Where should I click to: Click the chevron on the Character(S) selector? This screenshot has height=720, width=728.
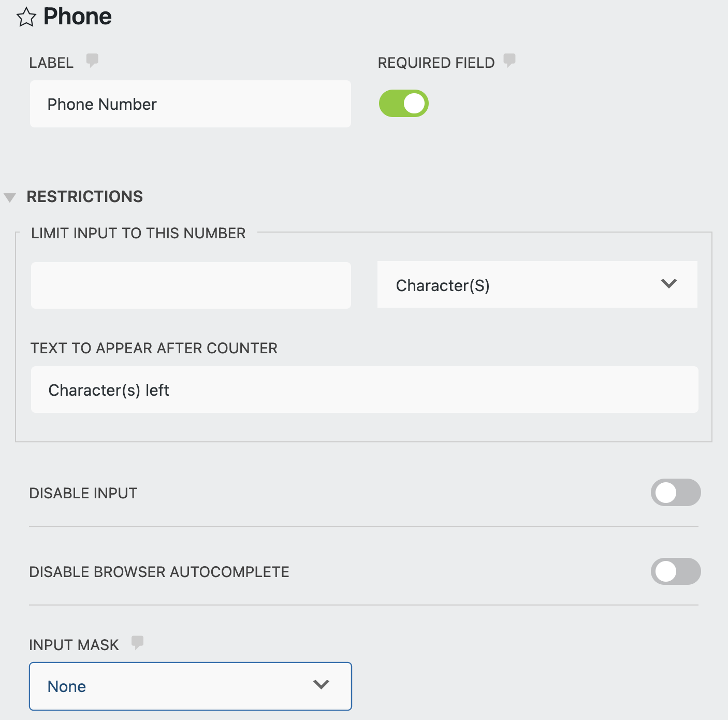669,284
